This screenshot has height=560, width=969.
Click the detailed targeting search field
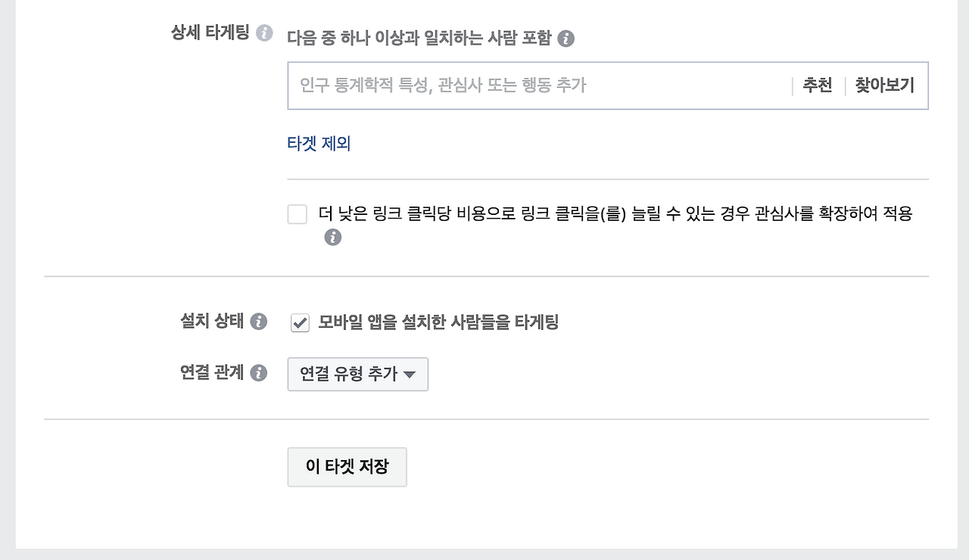coord(530,86)
